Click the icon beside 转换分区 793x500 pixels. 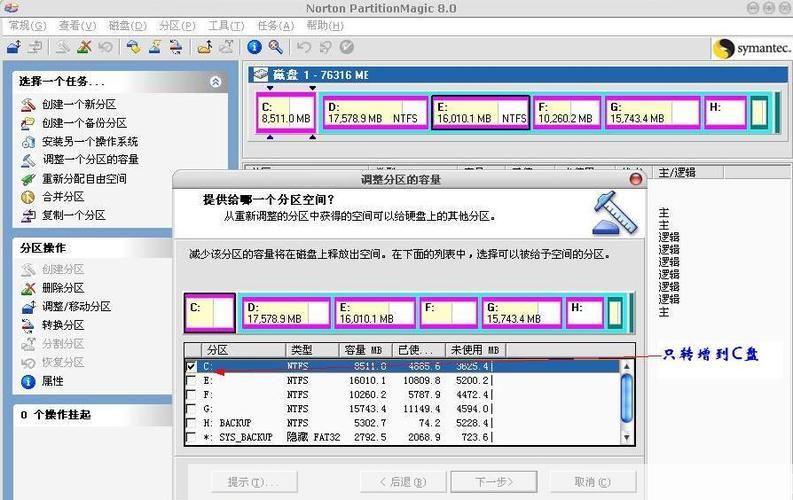[x=28, y=326]
